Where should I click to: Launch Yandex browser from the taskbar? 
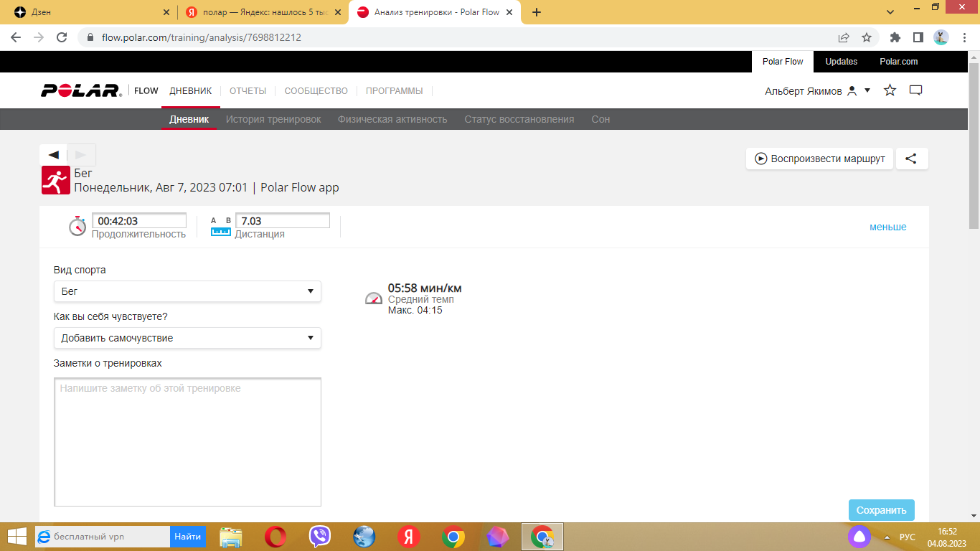(x=409, y=537)
